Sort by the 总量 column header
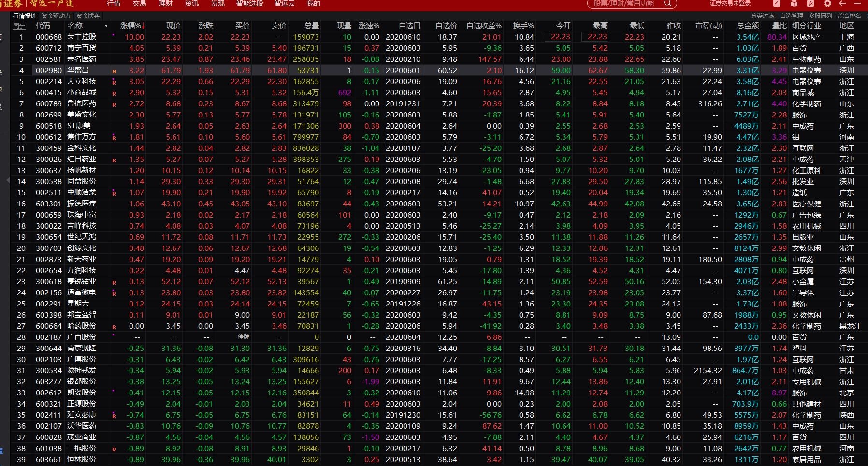 (x=312, y=26)
